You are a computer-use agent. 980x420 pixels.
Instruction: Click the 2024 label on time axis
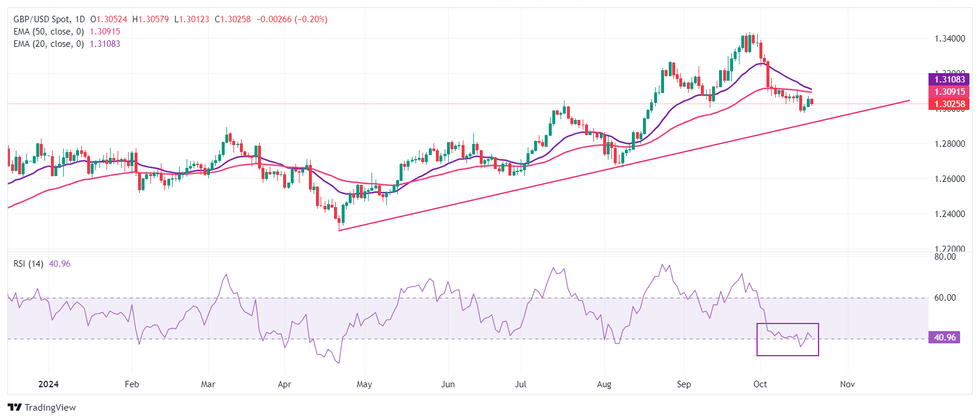pos(48,384)
